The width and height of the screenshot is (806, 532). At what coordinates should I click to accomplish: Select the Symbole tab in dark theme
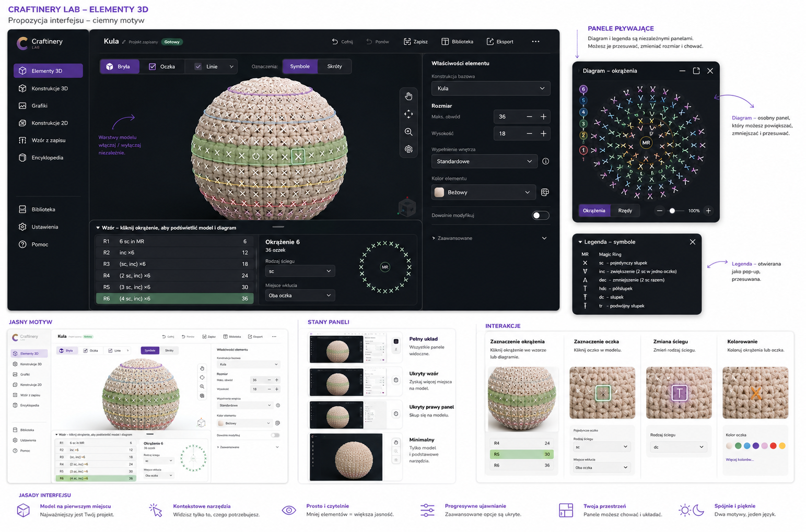pos(300,66)
